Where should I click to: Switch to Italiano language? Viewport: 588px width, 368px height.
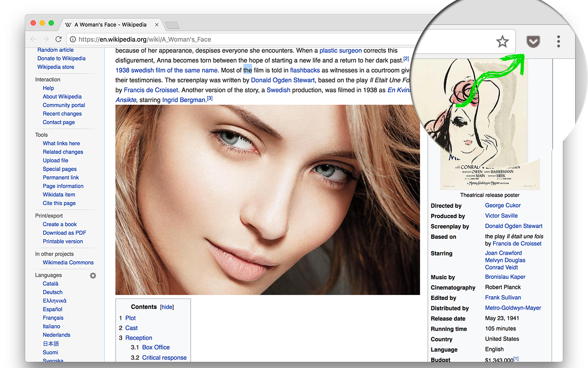click(x=51, y=326)
